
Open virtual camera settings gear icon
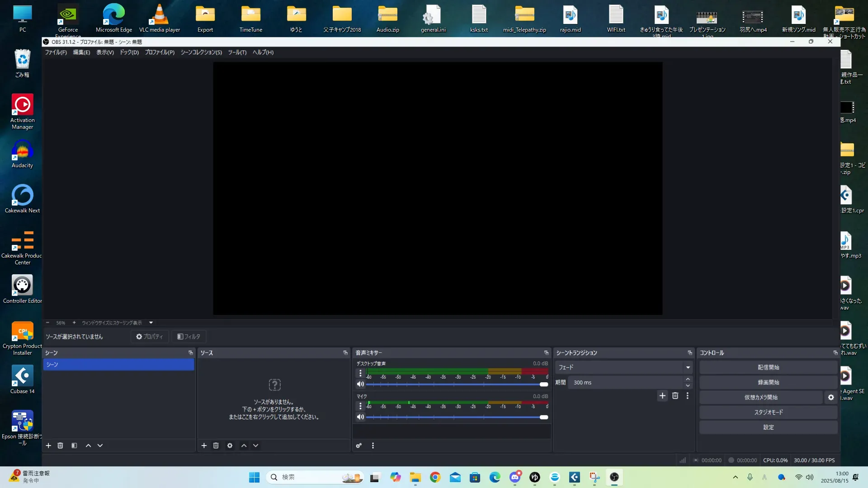[831, 397]
